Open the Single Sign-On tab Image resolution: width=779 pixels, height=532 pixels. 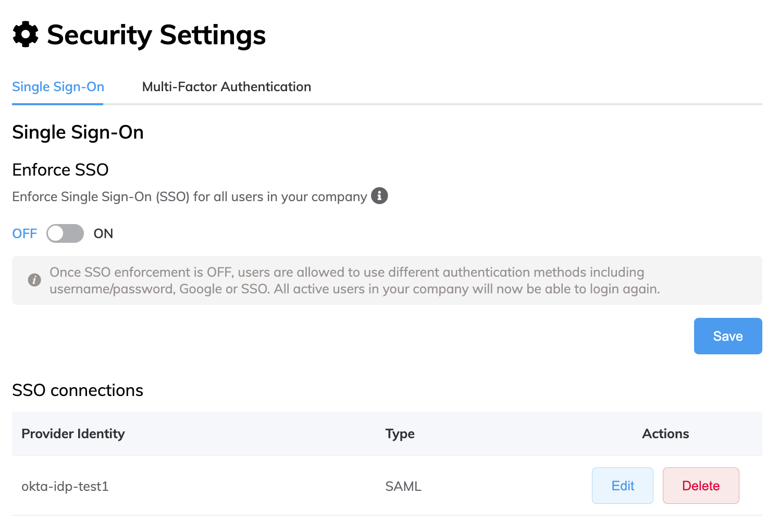(58, 86)
